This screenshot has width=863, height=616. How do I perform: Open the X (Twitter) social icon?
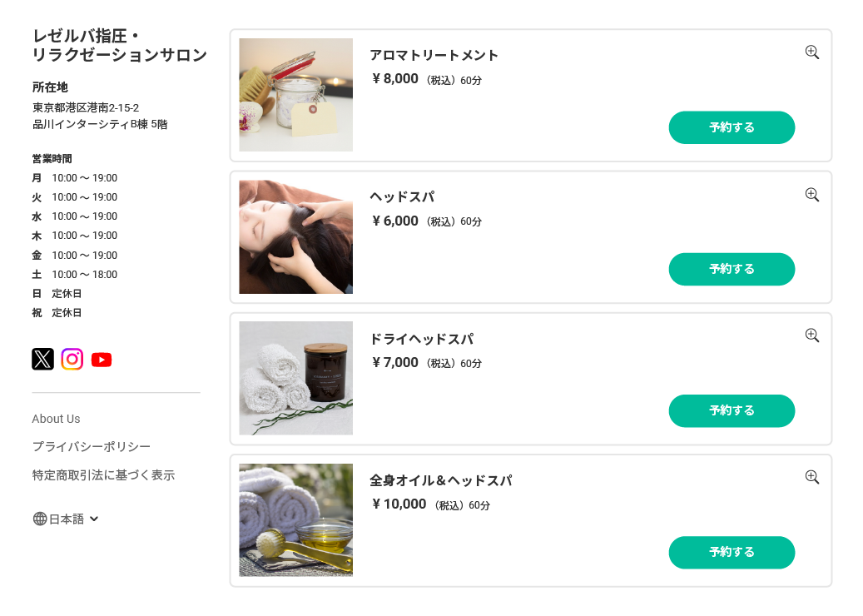pyautogui.click(x=42, y=359)
